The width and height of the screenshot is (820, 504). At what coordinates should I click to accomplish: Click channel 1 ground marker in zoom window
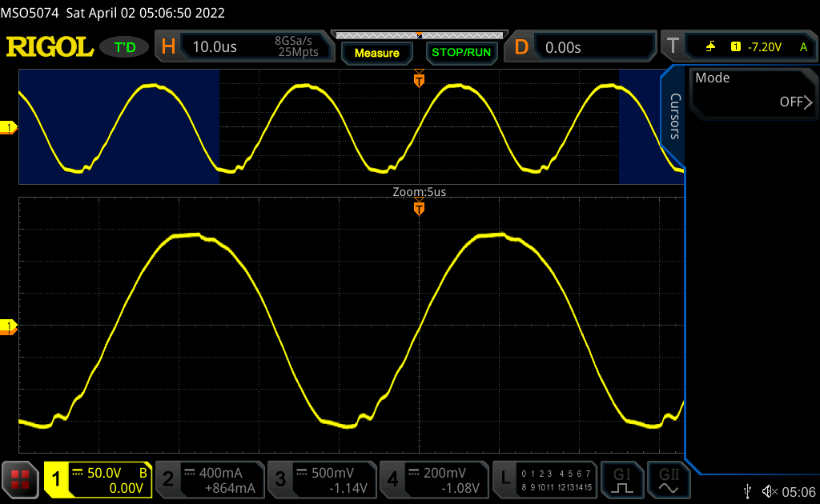[9, 327]
